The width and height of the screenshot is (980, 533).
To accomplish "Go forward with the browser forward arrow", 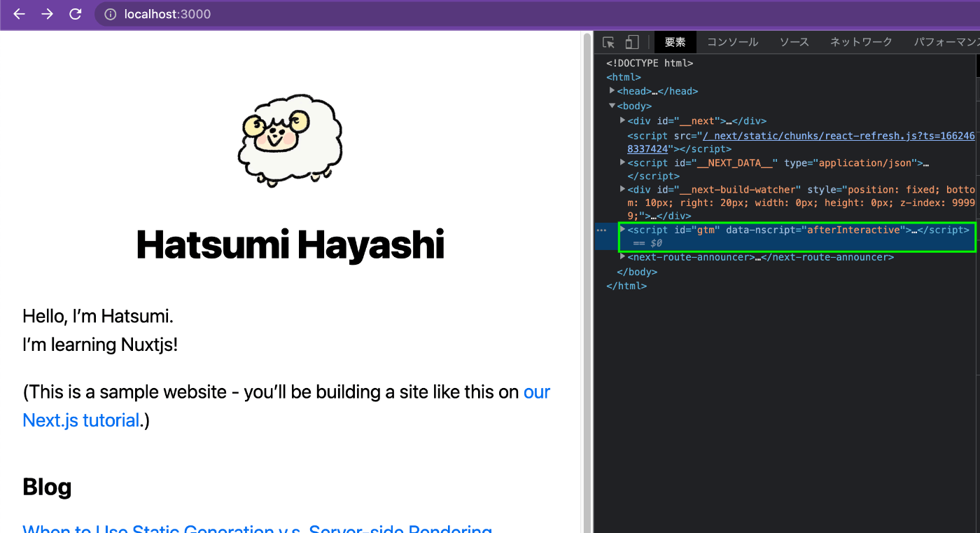I will click(x=47, y=14).
